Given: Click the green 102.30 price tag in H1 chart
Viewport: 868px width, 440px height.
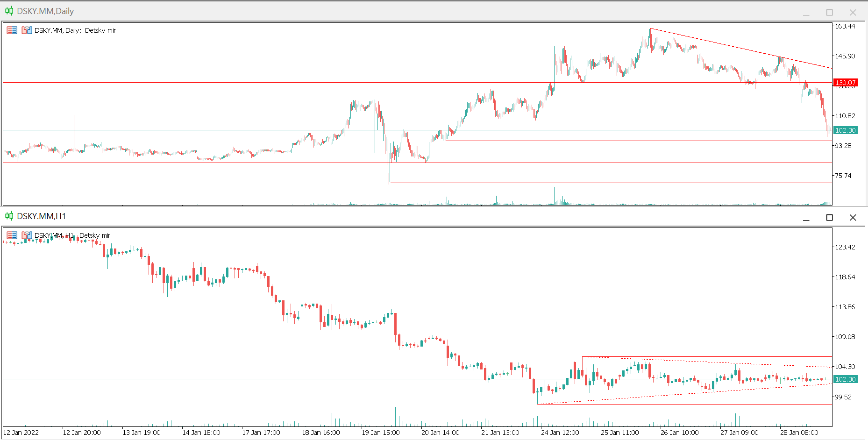Looking at the screenshot, I should (846, 379).
